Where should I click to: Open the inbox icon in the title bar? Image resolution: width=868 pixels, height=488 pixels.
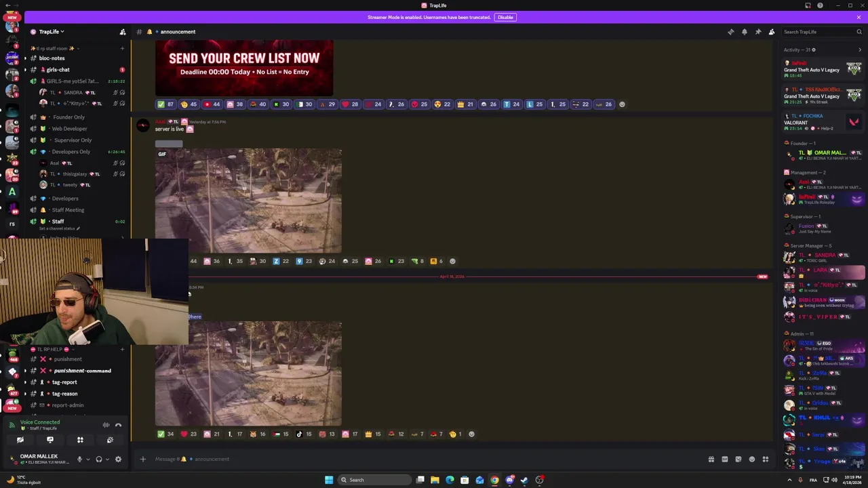tap(808, 5)
